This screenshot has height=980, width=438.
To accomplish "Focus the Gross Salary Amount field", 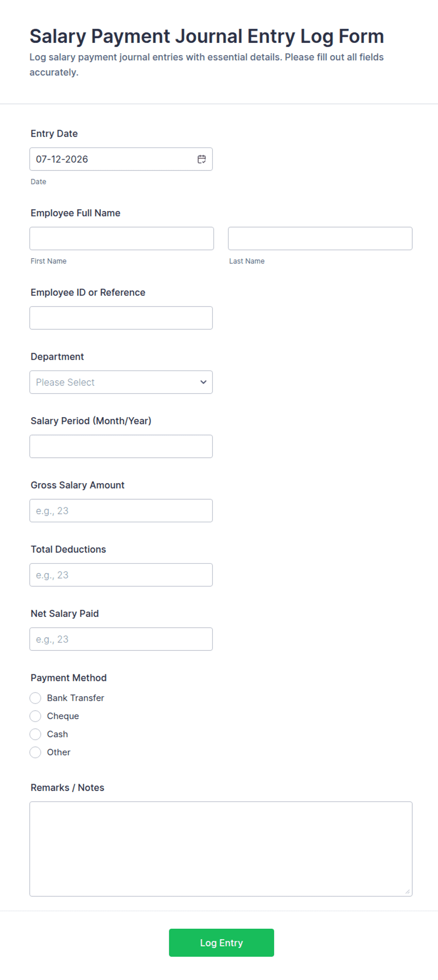I will point(121,510).
